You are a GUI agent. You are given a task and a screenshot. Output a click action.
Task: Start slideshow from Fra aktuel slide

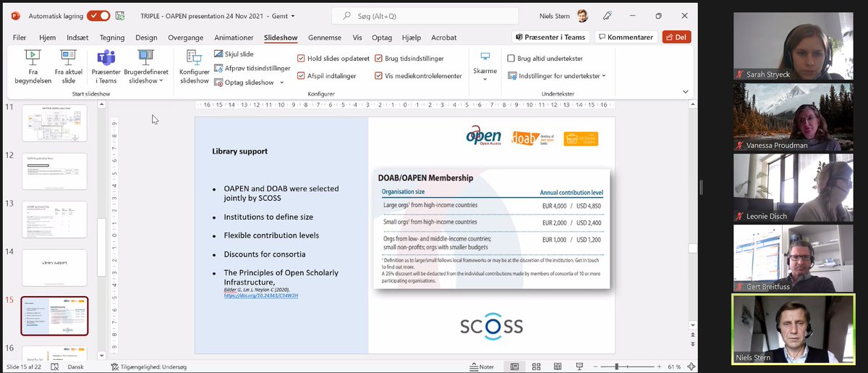[69, 66]
